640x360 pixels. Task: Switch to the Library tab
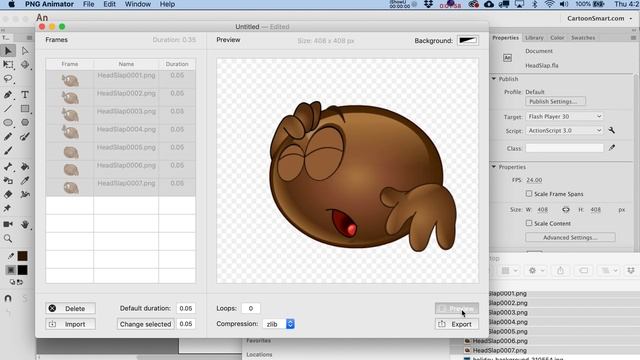pos(534,38)
